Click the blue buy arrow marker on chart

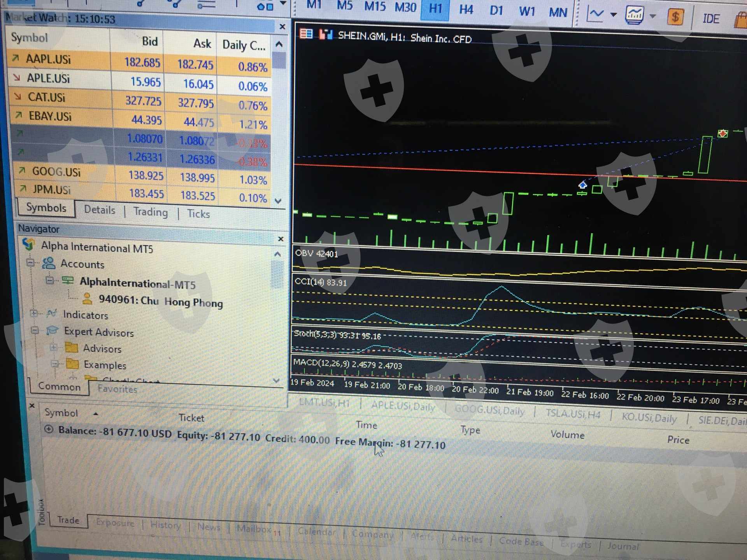click(x=582, y=185)
